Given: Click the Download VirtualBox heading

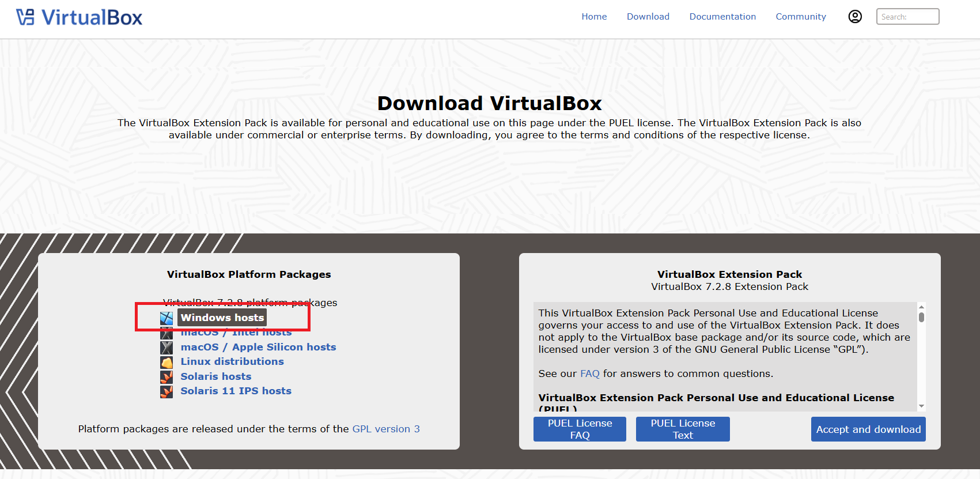Looking at the screenshot, I should coord(490,103).
